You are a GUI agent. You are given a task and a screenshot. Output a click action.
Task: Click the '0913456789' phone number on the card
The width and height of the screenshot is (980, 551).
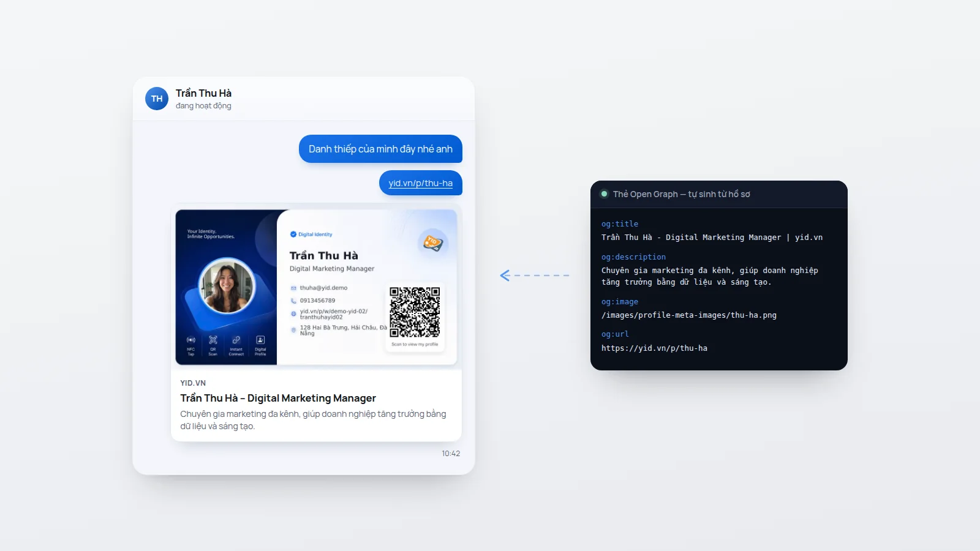point(317,301)
